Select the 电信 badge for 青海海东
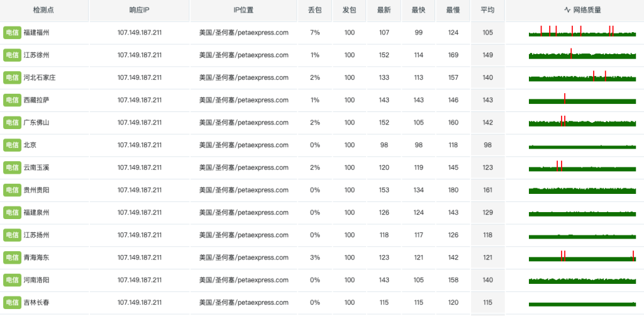Image resolution: width=644 pixels, height=316 pixels. pyautogui.click(x=12, y=257)
